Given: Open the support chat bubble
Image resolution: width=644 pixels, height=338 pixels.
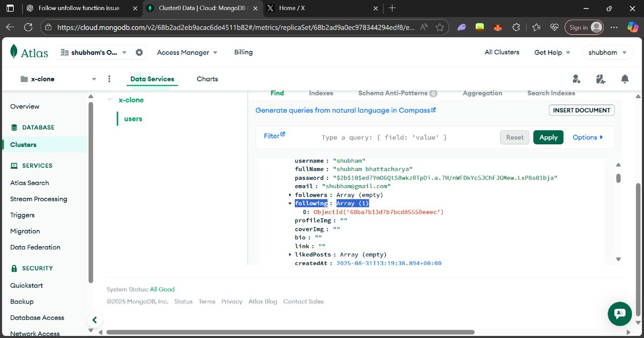Looking at the screenshot, I should click(619, 313).
